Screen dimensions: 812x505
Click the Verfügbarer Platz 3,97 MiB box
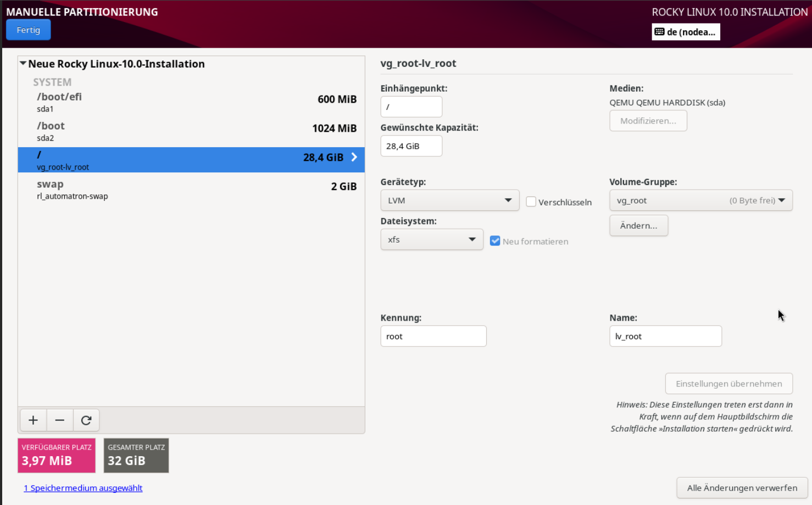point(57,456)
